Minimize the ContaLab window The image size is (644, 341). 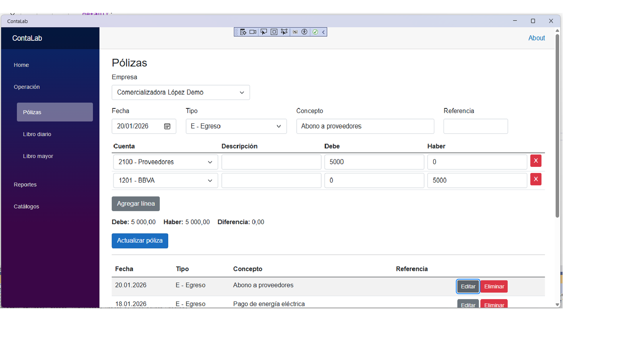(515, 21)
